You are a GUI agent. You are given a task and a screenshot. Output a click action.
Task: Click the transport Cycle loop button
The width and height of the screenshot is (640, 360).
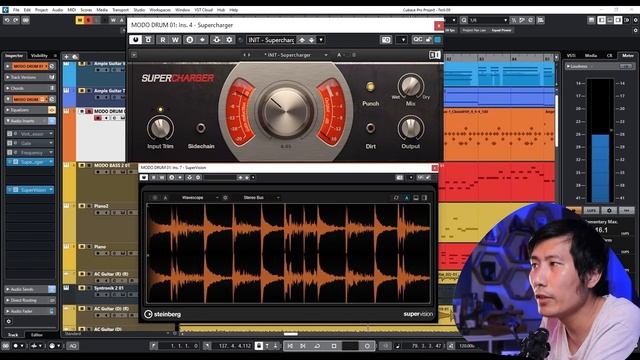click(x=317, y=346)
